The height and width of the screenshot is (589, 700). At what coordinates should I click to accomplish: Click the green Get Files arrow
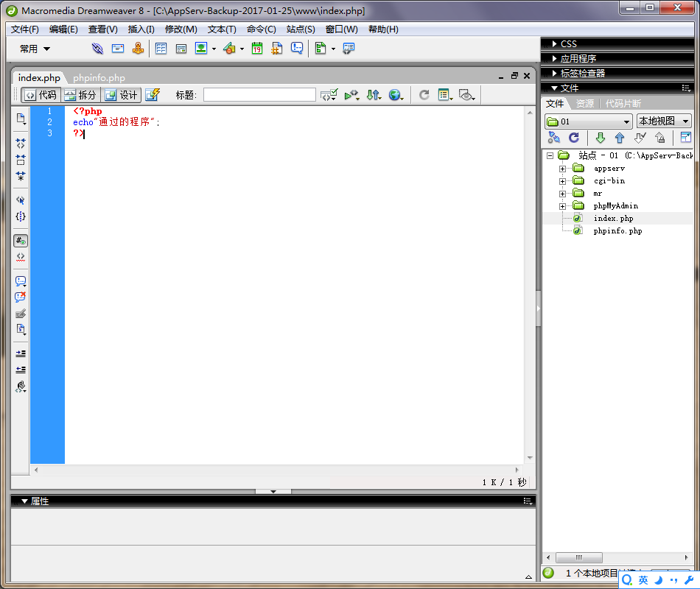pos(601,138)
